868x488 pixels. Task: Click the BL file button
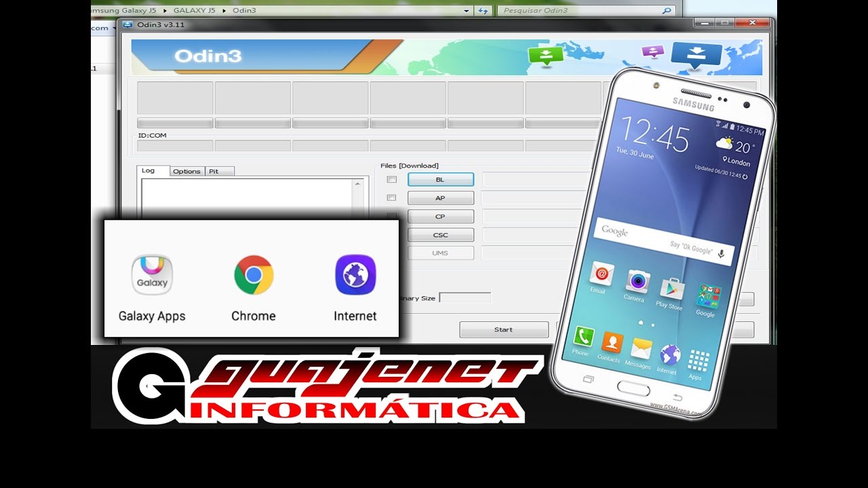(441, 180)
